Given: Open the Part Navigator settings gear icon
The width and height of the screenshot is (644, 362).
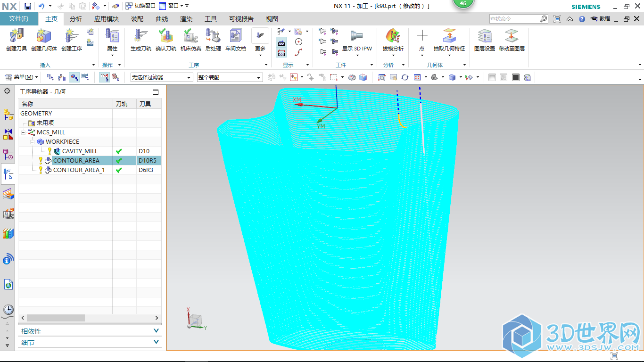Looking at the screenshot, I should coord(7,90).
